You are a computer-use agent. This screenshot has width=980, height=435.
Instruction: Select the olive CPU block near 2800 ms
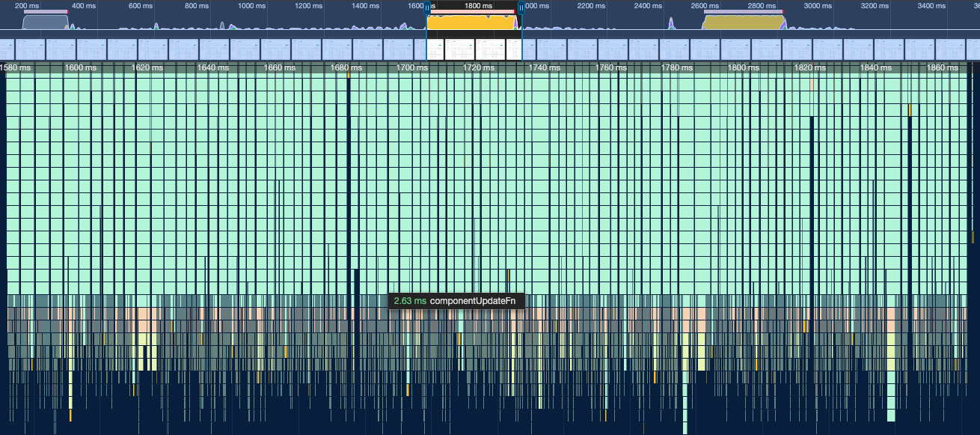741,23
